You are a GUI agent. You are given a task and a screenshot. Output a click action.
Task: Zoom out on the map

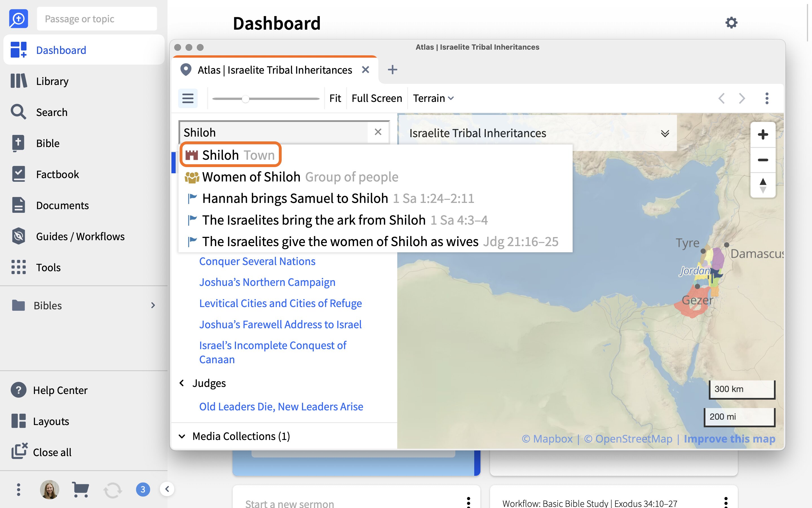coord(763,160)
